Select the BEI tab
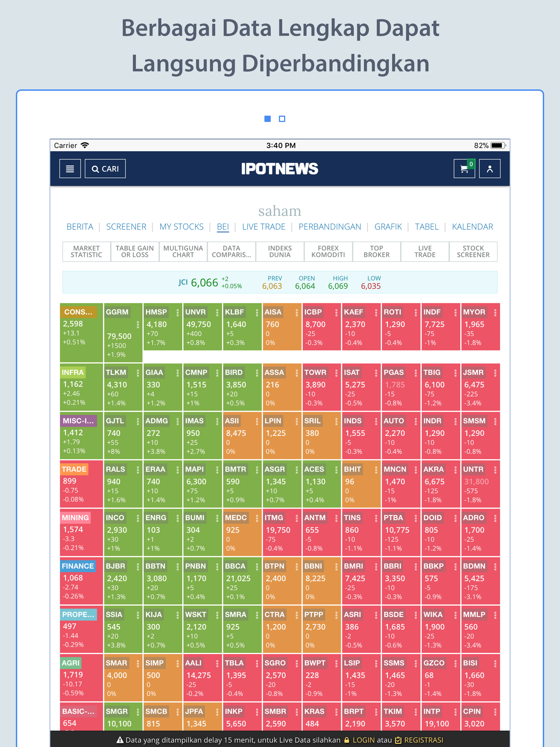Viewport: 560px width, 747px height. click(x=223, y=227)
